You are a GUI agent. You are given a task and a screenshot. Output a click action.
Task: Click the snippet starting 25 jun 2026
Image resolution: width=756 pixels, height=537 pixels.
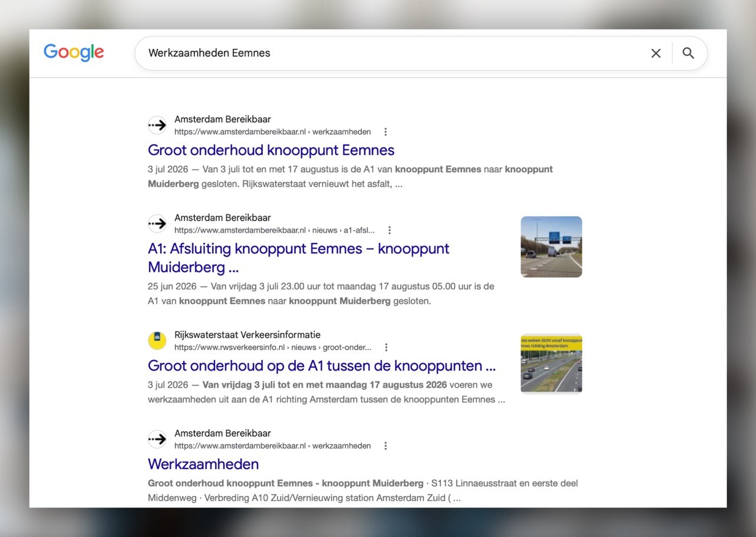pyautogui.click(x=321, y=294)
